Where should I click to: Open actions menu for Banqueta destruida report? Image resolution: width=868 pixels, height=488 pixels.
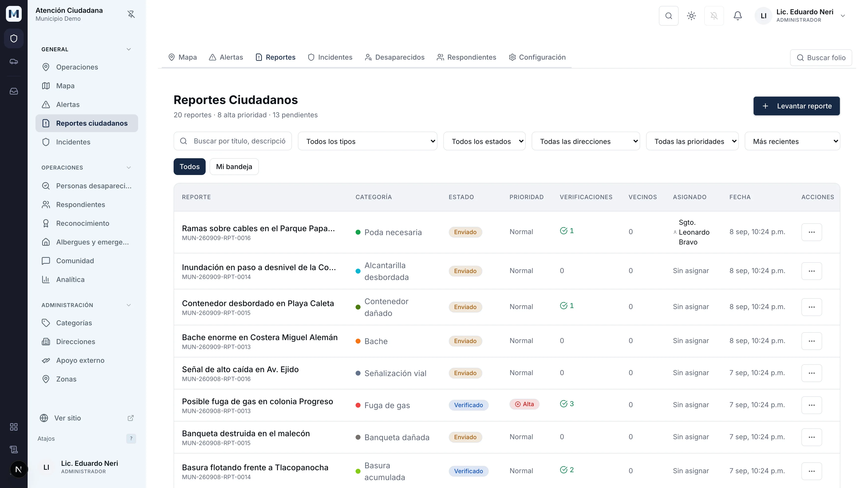coord(812,437)
